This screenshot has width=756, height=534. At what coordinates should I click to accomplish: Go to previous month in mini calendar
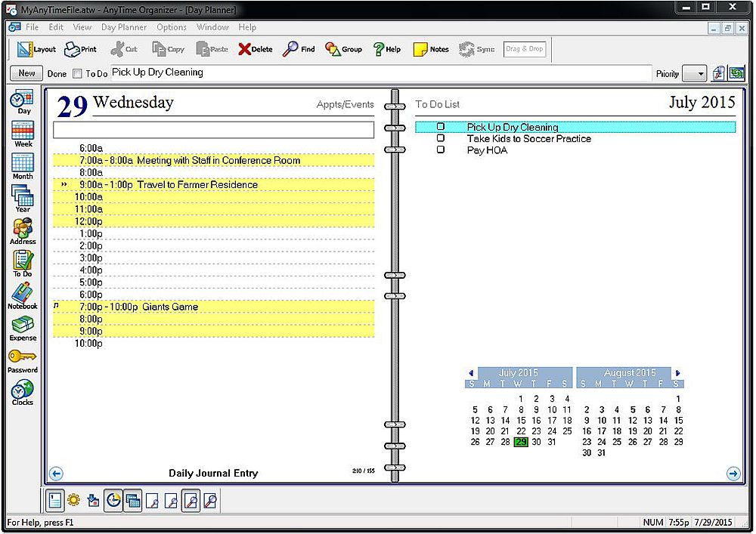(x=472, y=373)
